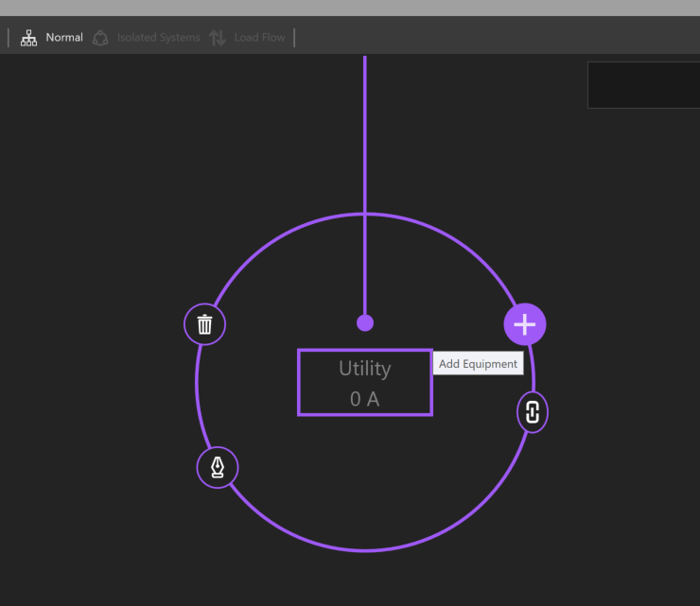Click the Add Equipment tooltip label

point(478,364)
